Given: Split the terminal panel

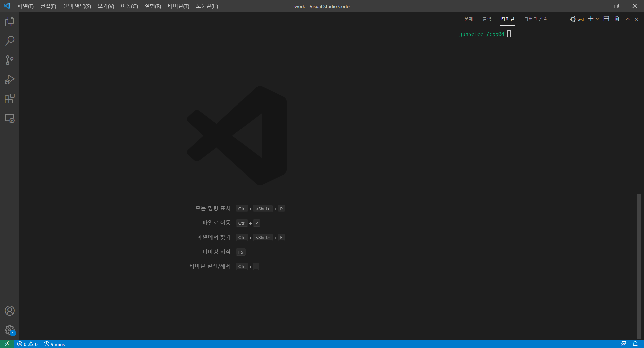Looking at the screenshot, I should (x=606, y=19).
